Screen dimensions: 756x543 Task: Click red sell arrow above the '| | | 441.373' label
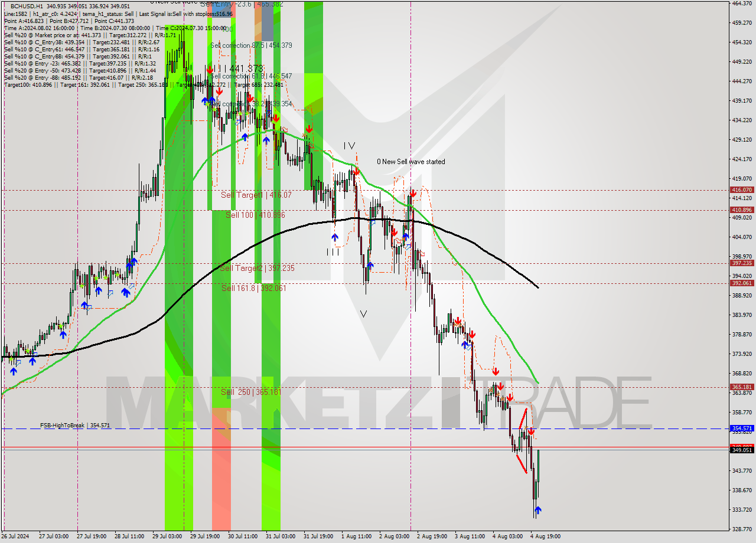tap(210, 69)
